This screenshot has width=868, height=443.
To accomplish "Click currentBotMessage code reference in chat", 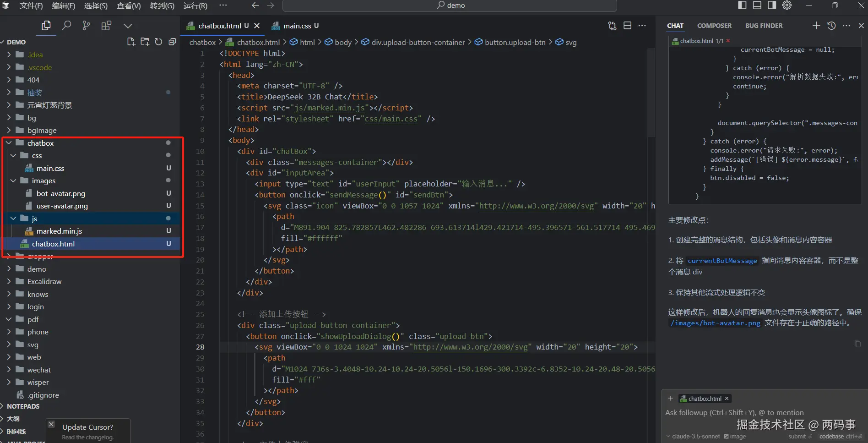I will click(722, 261).
